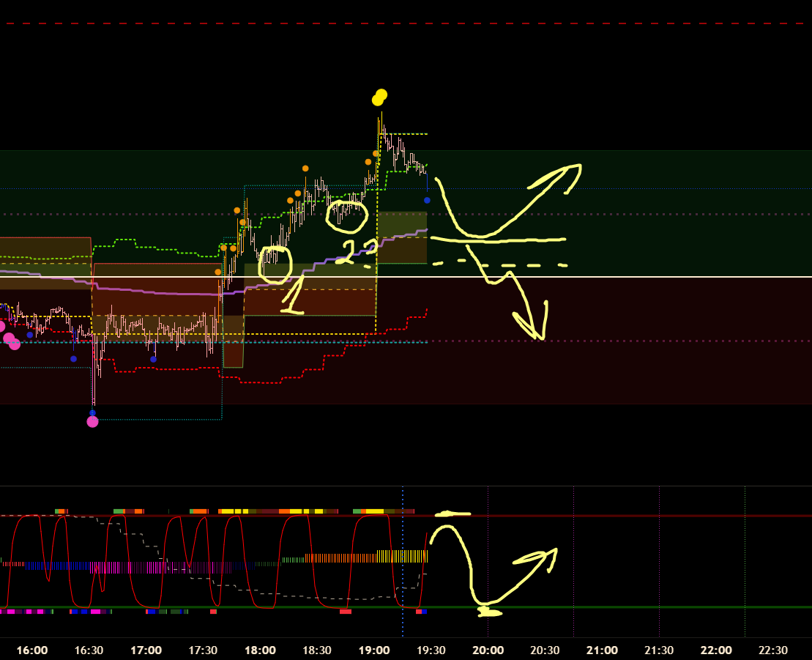Screen dimensions: 812x660
Task: Click the yellow dot pair at the price peak
Action: pos(379,97)
